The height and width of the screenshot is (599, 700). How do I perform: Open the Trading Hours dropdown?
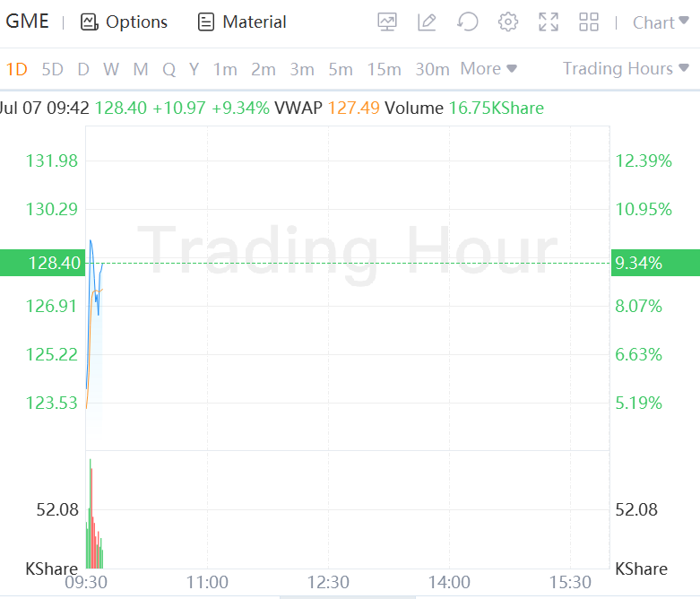click(626, 69)
